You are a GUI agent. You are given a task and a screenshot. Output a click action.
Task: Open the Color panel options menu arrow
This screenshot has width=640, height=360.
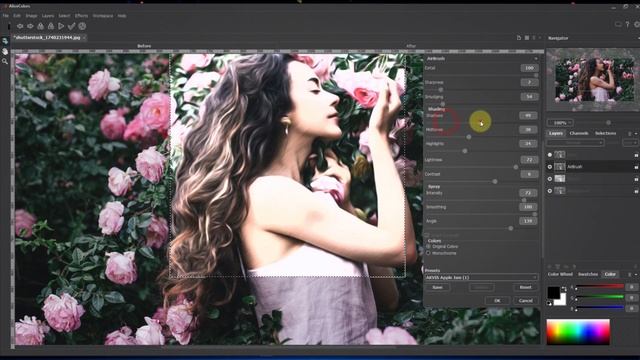[x=636, y=274]
